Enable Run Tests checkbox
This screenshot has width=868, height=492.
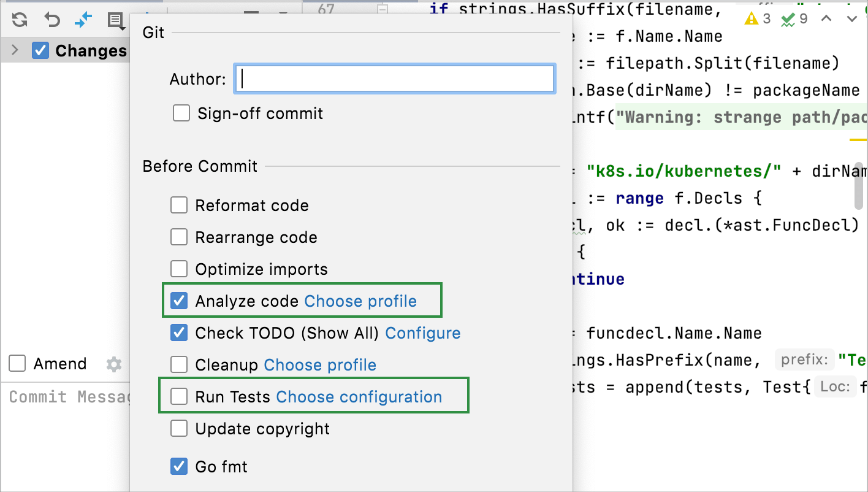(179, 396)
